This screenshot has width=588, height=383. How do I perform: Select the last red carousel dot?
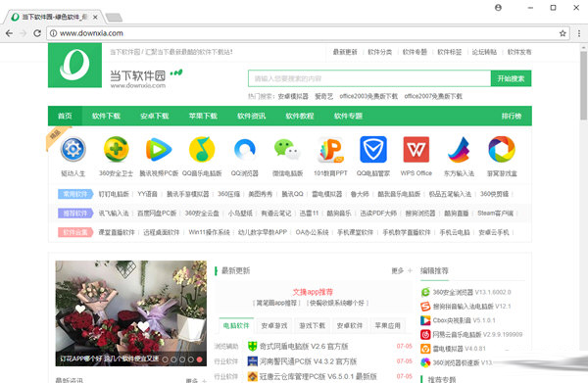(199, 359)
